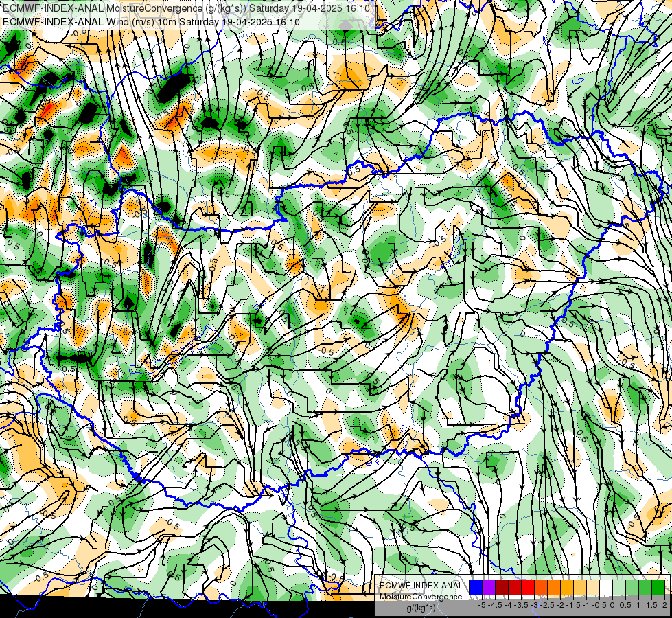The height and width of the screenshot is (618, 672).
Task: Select the light orange swatch between -1.5 and -1
Action: tap(580, 588)
